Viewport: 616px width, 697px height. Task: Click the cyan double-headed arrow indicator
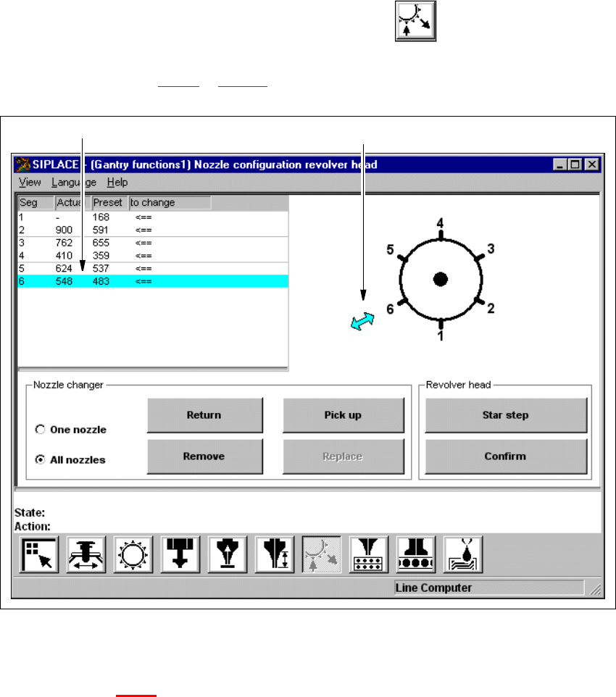362,322
